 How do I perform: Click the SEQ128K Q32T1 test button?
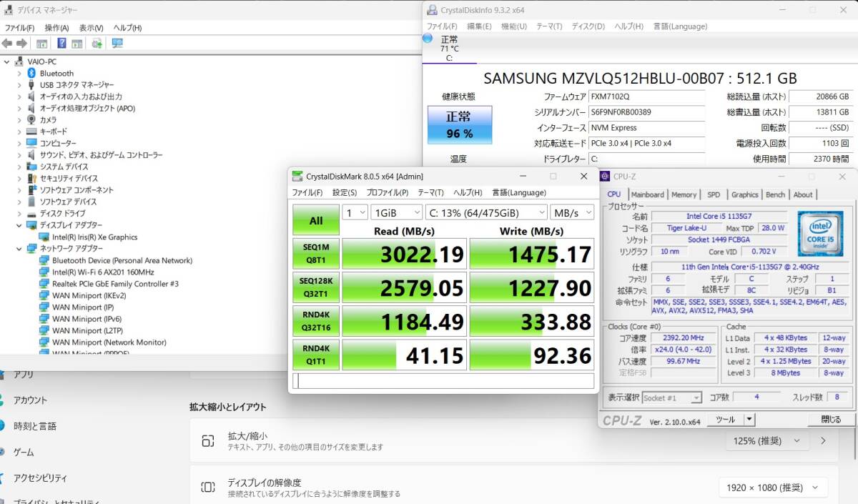pos(316,287)
